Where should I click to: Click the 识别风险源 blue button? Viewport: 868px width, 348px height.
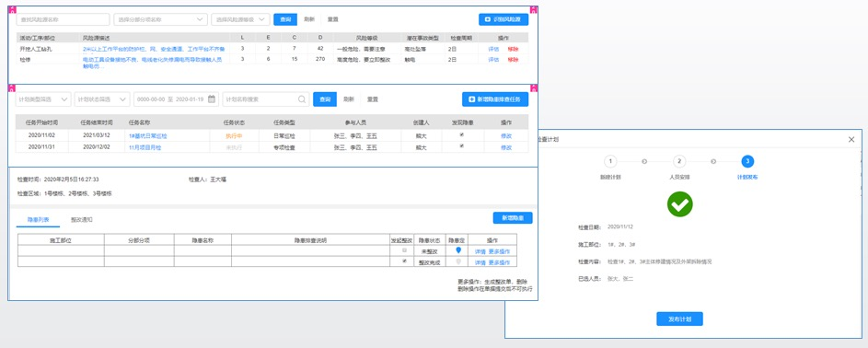(x=503, y=19)
